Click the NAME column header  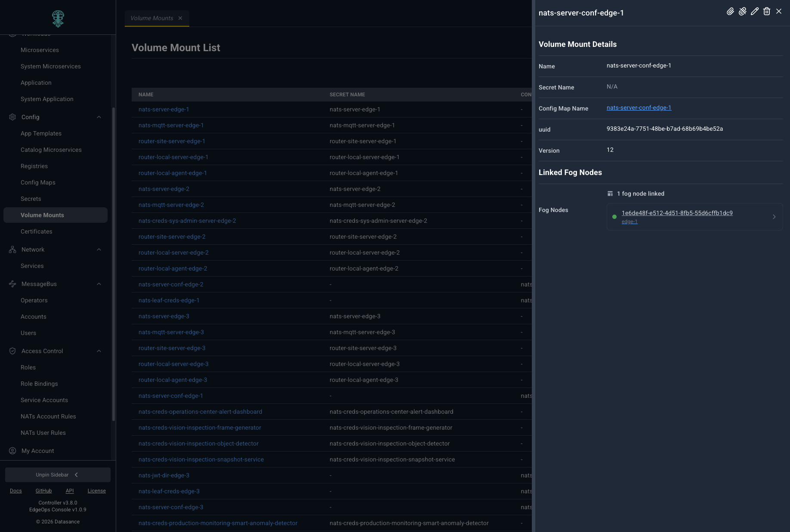[x=146, y=95]
